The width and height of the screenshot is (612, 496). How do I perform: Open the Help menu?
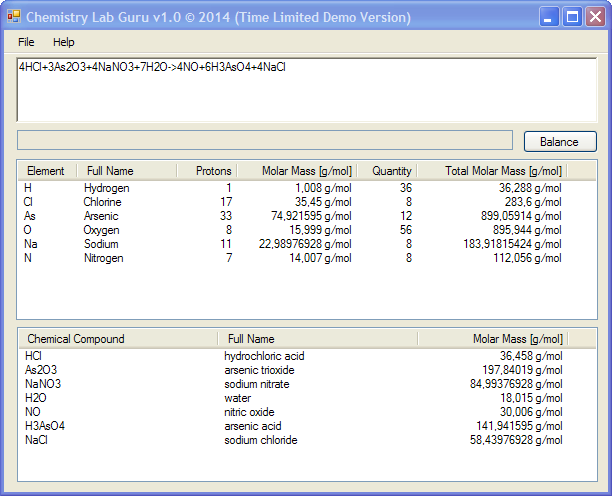coord(64,42)
